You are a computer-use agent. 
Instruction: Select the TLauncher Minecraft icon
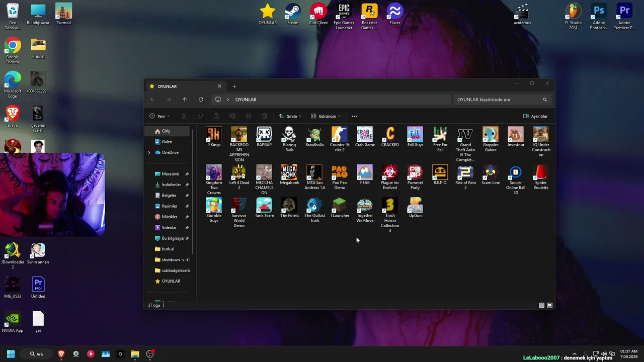340,207
